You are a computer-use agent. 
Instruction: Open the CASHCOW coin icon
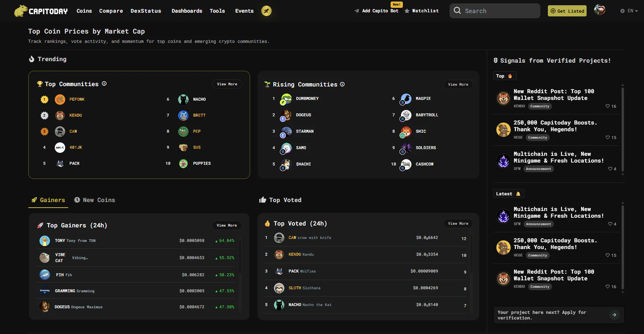coord(406,164)
